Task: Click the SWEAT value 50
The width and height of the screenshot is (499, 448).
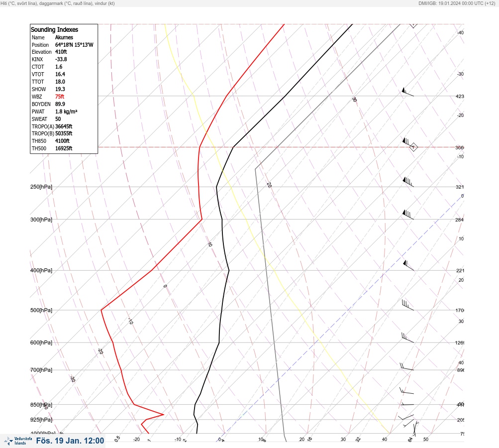Action: point(58,119)
